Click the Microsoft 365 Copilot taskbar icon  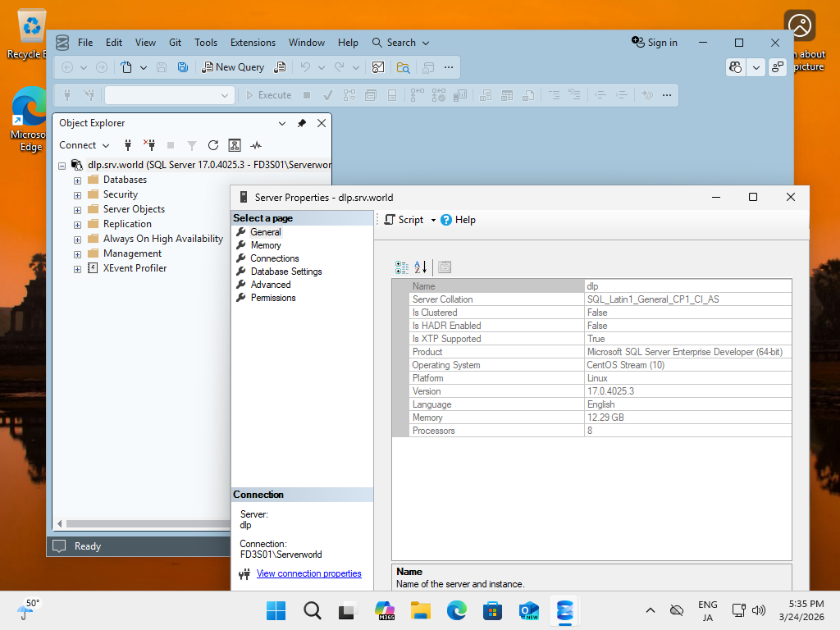tap(385, 610)
